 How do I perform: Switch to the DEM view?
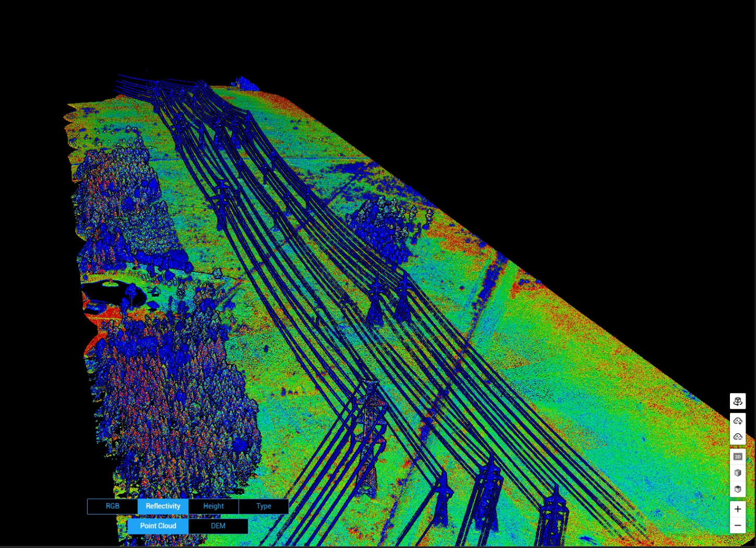218,526
